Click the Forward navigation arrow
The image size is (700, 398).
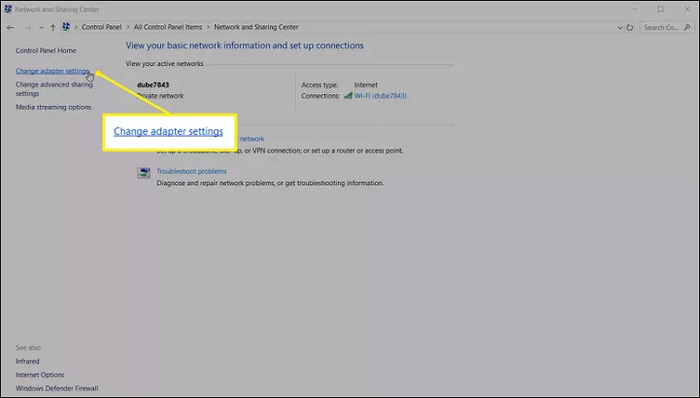pos(27,27)
